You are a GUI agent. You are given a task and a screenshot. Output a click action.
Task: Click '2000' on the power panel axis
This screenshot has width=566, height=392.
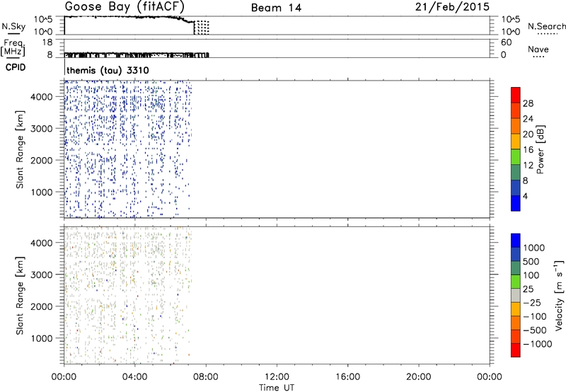click(42, 161)
